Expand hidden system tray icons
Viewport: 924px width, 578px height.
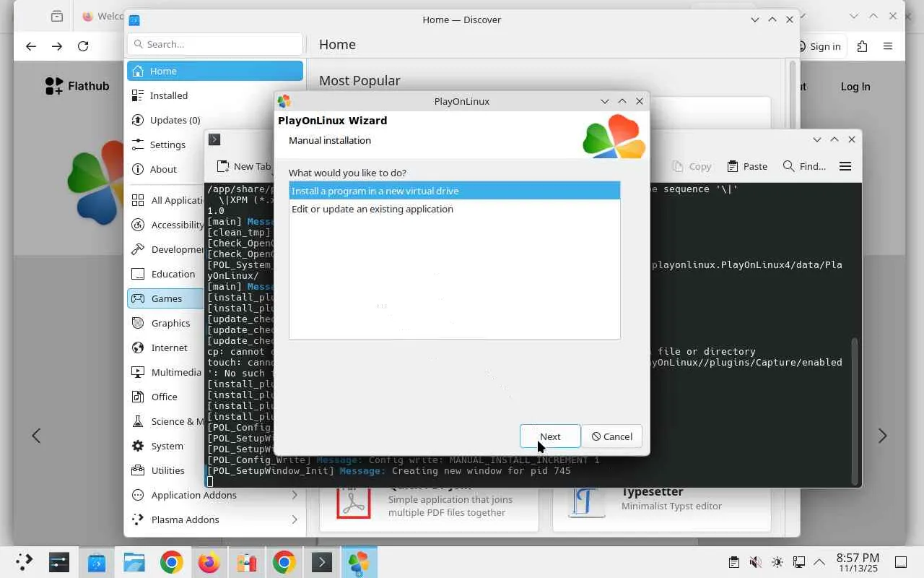tap(819, 562)
